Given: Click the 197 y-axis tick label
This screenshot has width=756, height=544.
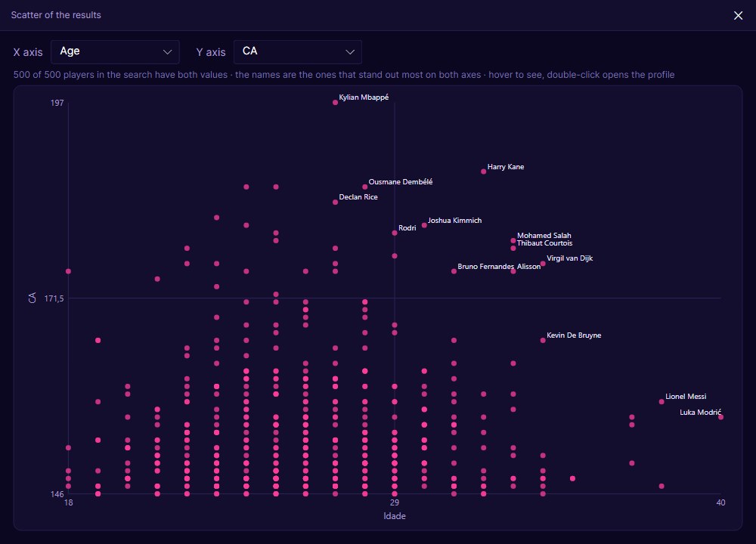Looking at the screenshot, I should (57, 103).
